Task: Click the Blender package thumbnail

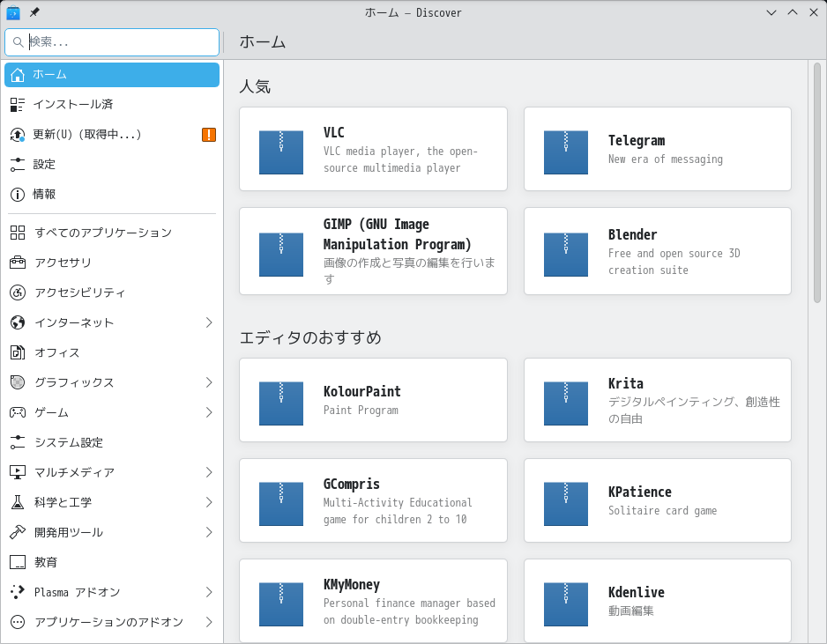Action: [x=566, y=255]
